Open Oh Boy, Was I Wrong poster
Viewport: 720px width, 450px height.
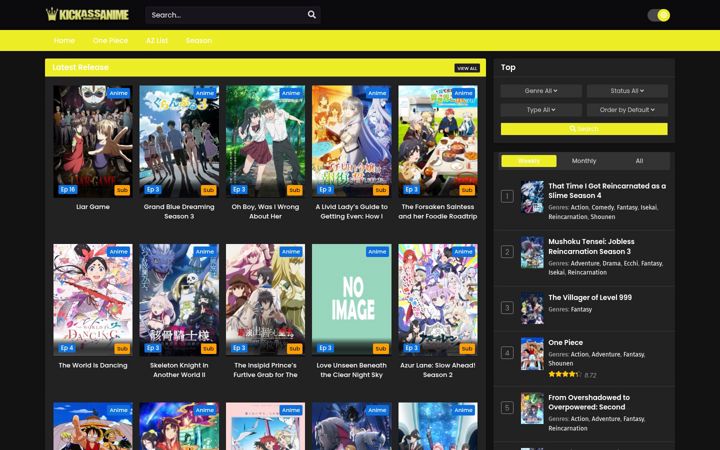(x=265, y=141)
